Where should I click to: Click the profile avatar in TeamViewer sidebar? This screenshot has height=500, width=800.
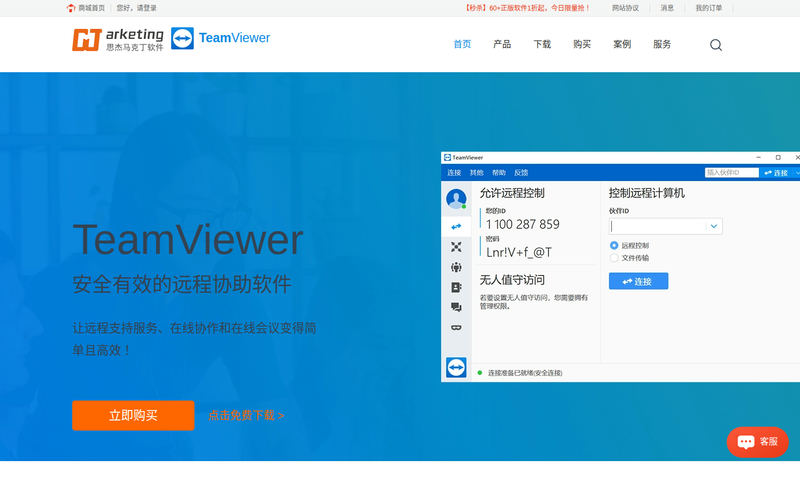tap(456, 198)
